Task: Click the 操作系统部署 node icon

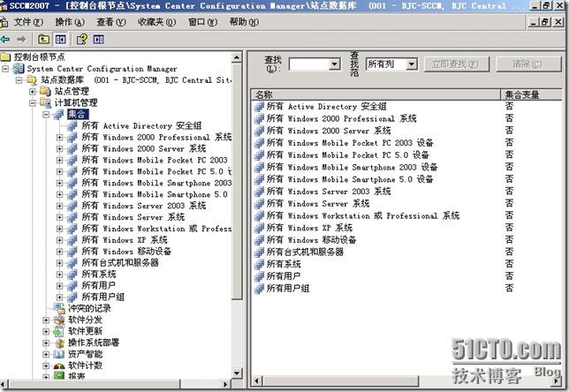Action: click(59, 343)
